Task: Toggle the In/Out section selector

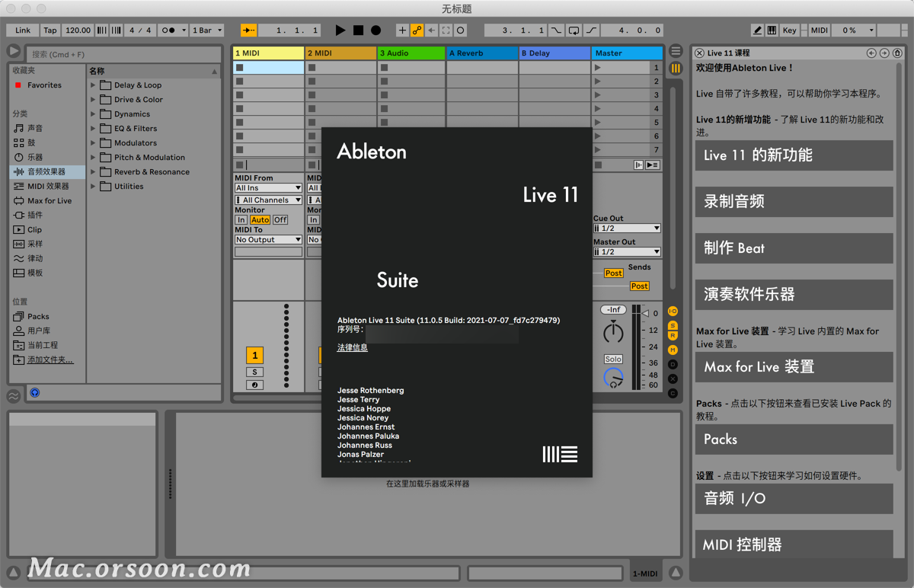Action: pos(673,312)
